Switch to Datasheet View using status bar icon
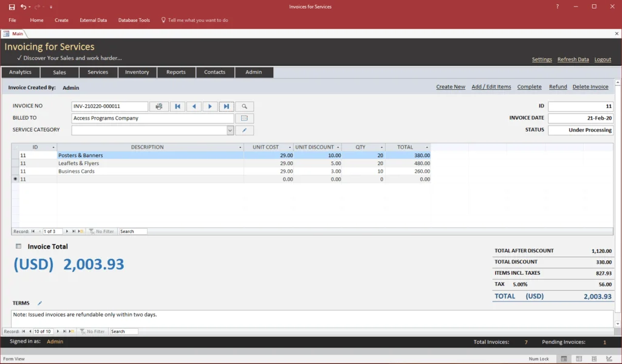The width and height of the screenshot is (622, 364). (x=578, y=359)
